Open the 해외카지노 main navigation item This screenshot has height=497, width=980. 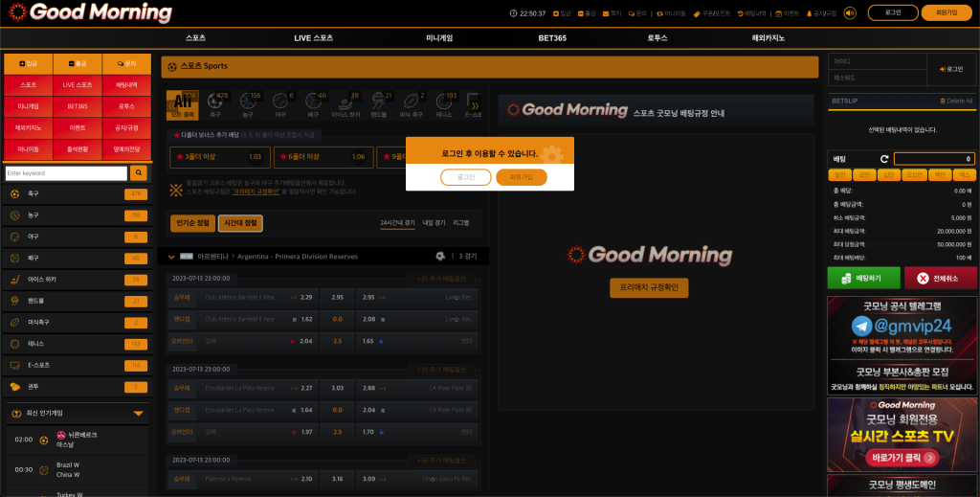(768, 38)
